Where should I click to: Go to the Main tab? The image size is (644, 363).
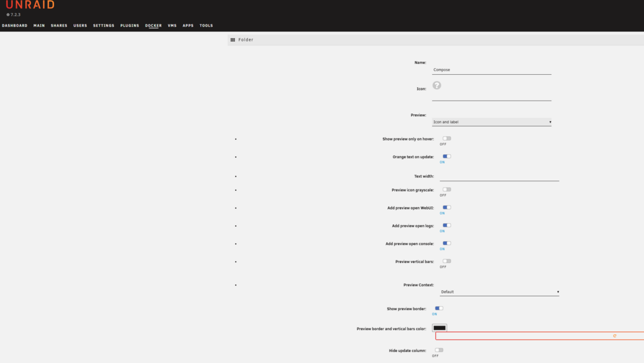tap(39, 26)
